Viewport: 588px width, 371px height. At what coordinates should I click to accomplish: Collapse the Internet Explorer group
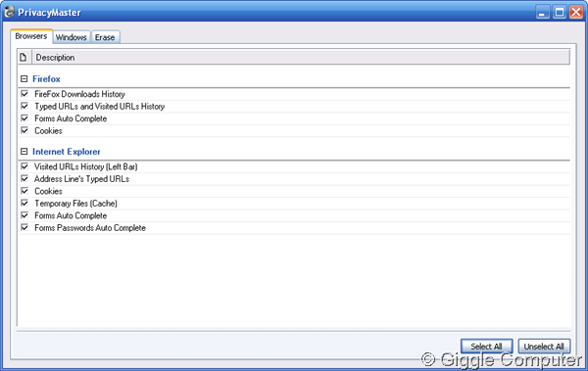[x=24, y=152]
